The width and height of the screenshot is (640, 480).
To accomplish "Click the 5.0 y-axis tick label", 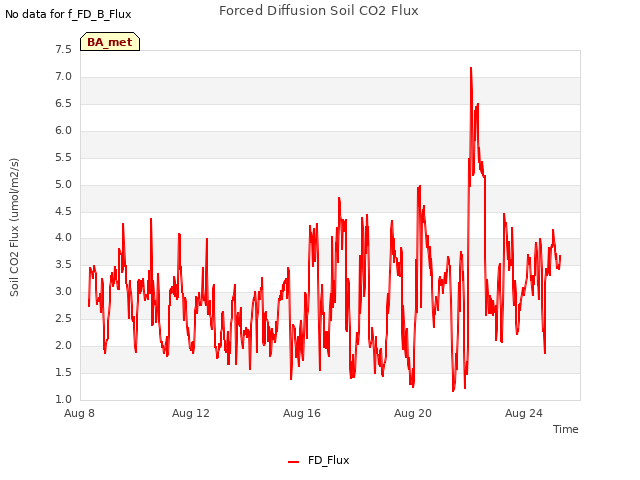I will (x=63, y=184).
